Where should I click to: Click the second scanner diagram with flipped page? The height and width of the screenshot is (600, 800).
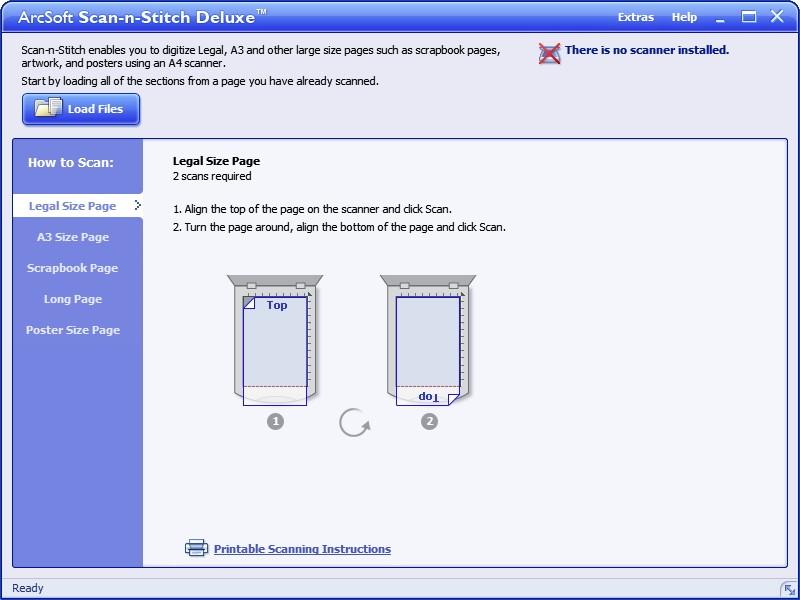[428, 340]
